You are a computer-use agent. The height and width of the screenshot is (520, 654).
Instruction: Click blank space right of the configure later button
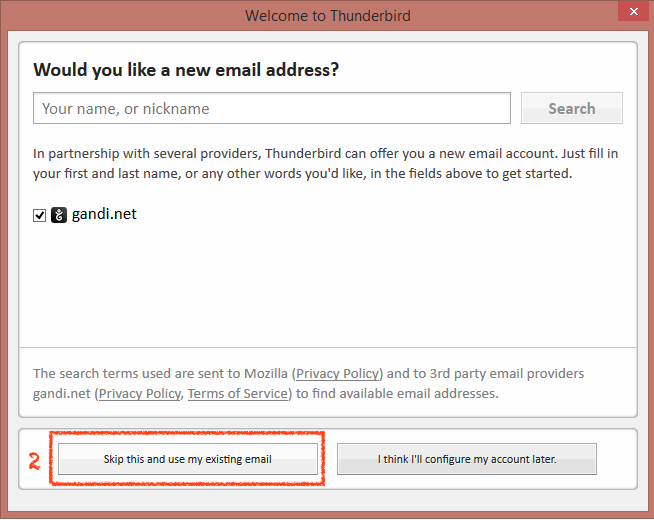pos(618,459)
